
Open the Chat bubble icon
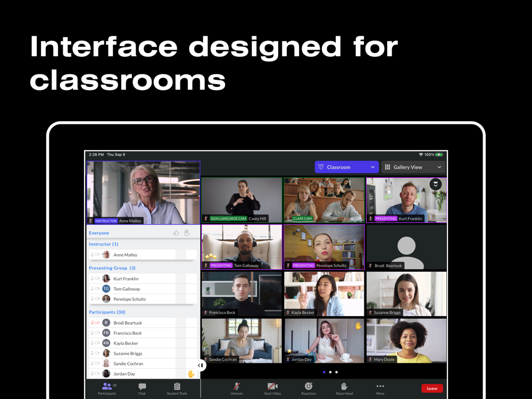(x=142, y=386)
